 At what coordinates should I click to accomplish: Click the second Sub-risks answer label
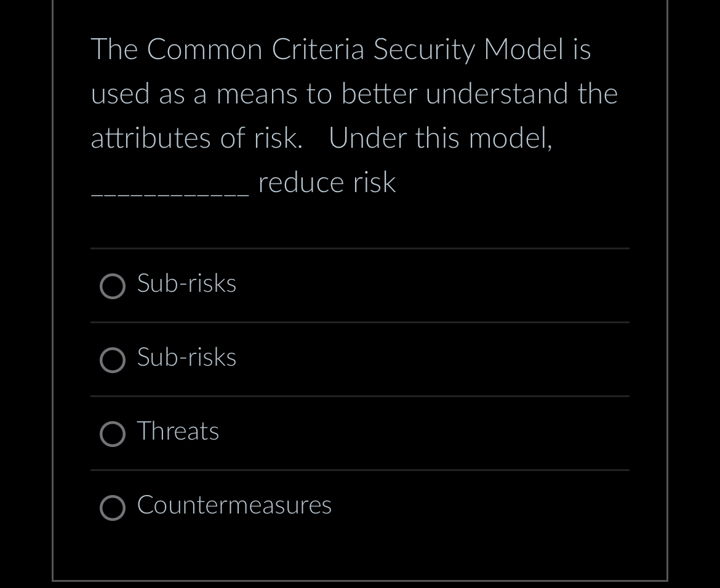coord(186,358)
